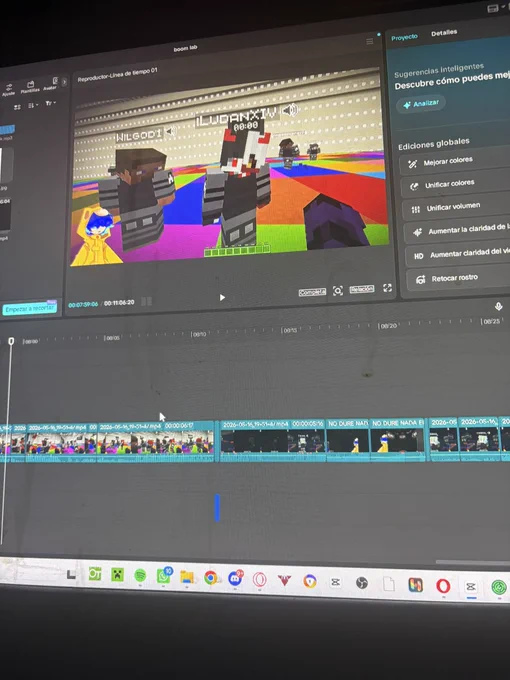Click the timeline horizontal scrollbar
Image resolution: width=510 pixels, height=680 pixels.
point(472,562)
